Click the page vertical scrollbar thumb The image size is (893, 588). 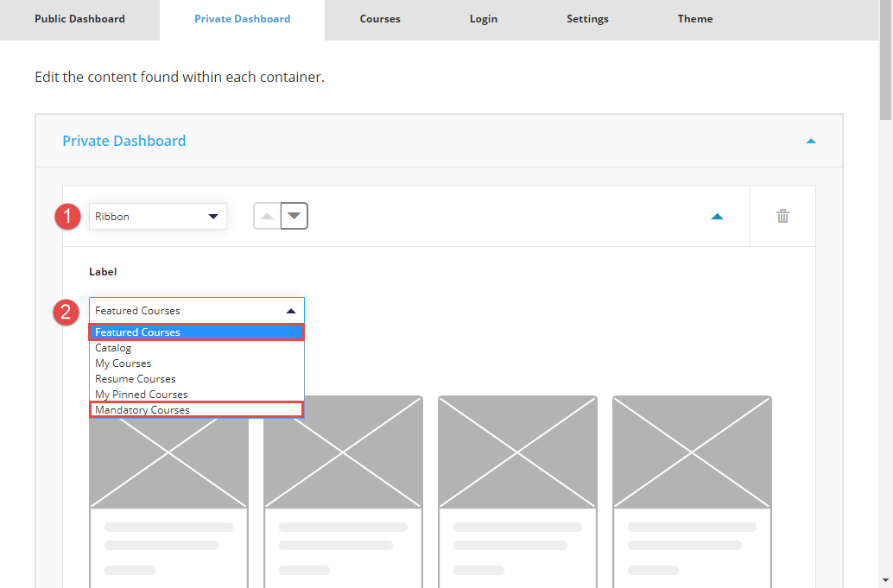tap(885, 60)
